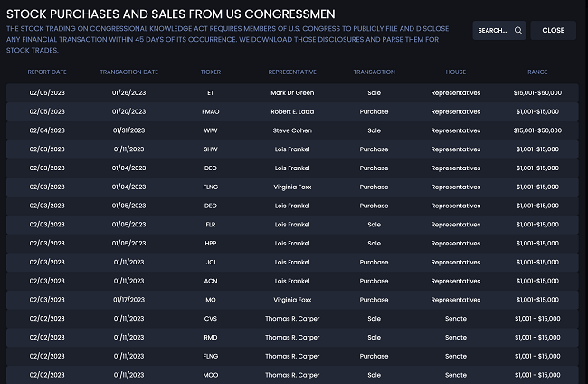
Task: Close the congressional trades panel
Action: [x=553, y=31]
